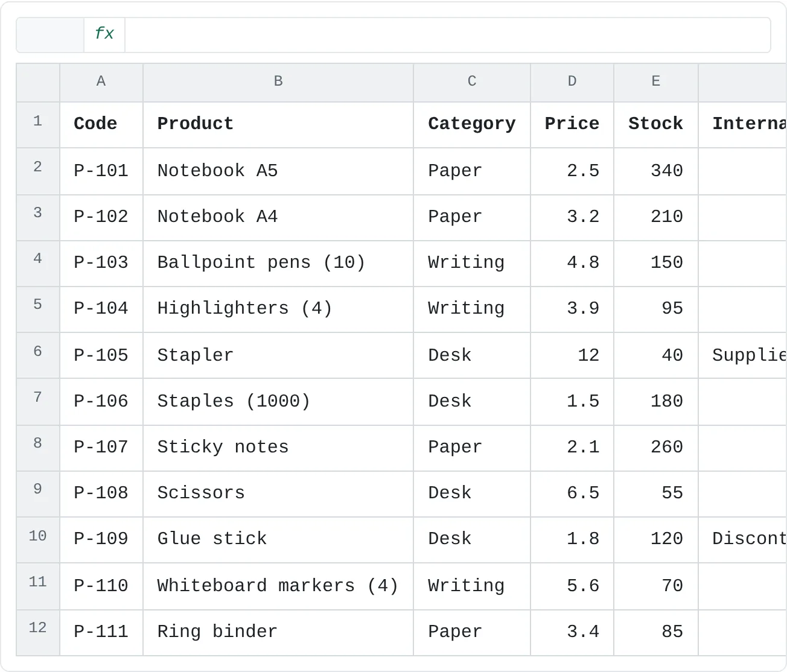Click cell 'Whiteboard markers (4)'
This screenshot has width=787, height=672.
278,586
